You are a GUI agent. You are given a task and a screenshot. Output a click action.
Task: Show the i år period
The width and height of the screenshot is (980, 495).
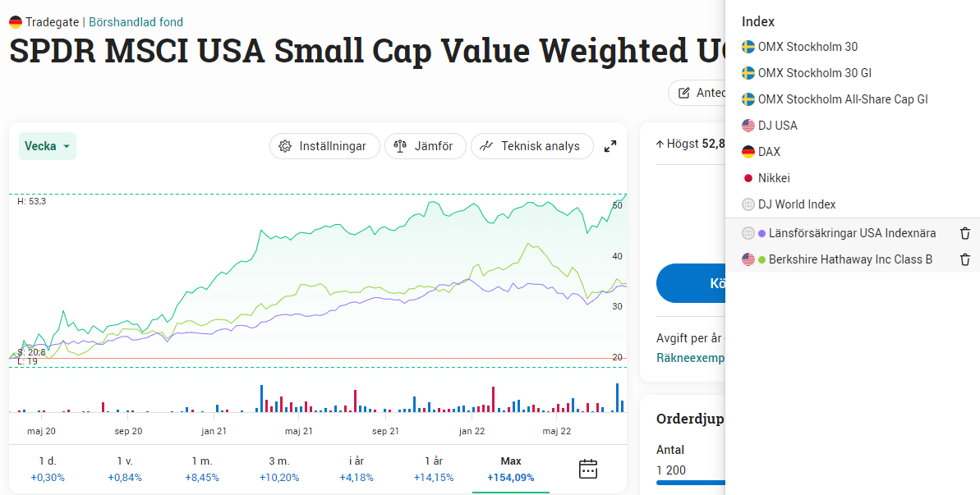[x=357, y=469]
